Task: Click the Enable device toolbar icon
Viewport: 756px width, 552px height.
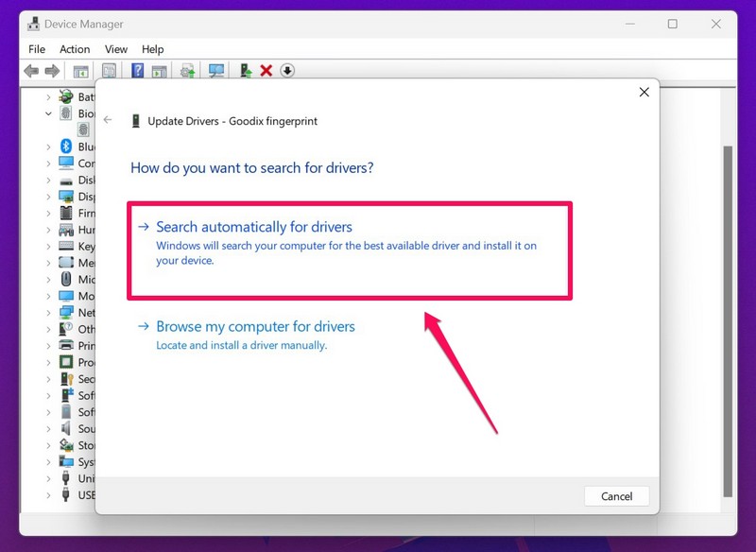Action: pos(246,71)
